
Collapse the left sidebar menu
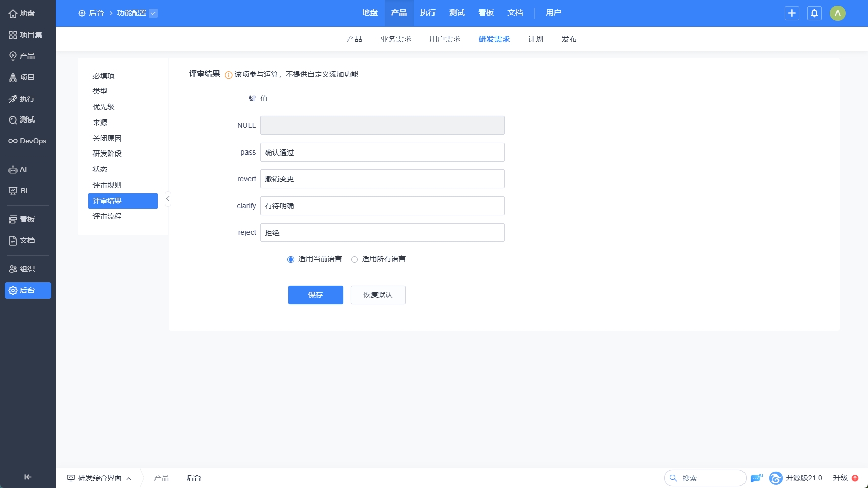[27, 477]
